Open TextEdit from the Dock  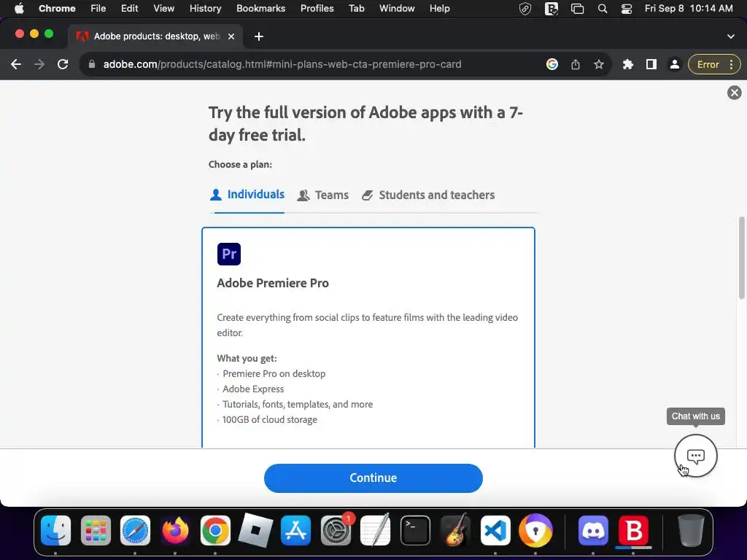[x=376, y=529]
